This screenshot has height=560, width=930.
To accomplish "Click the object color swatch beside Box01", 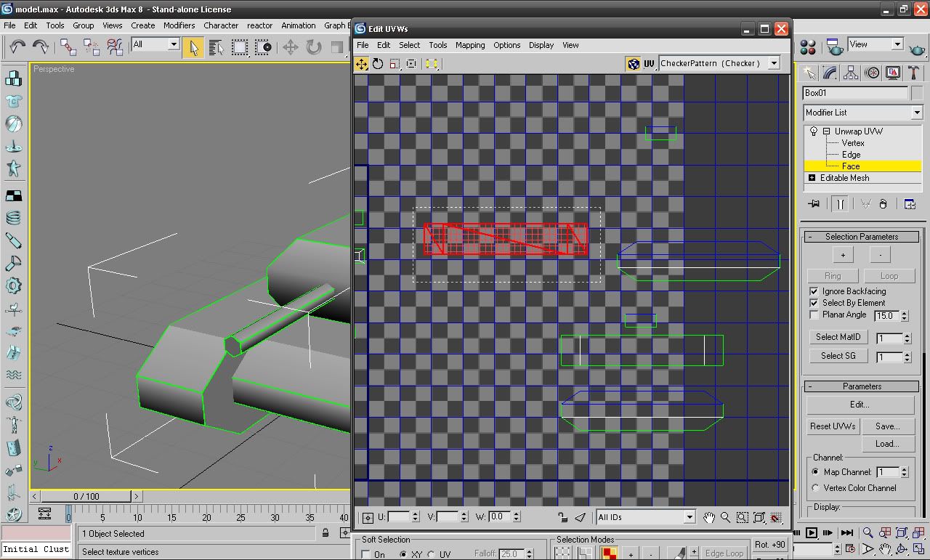I will [916, 93].
